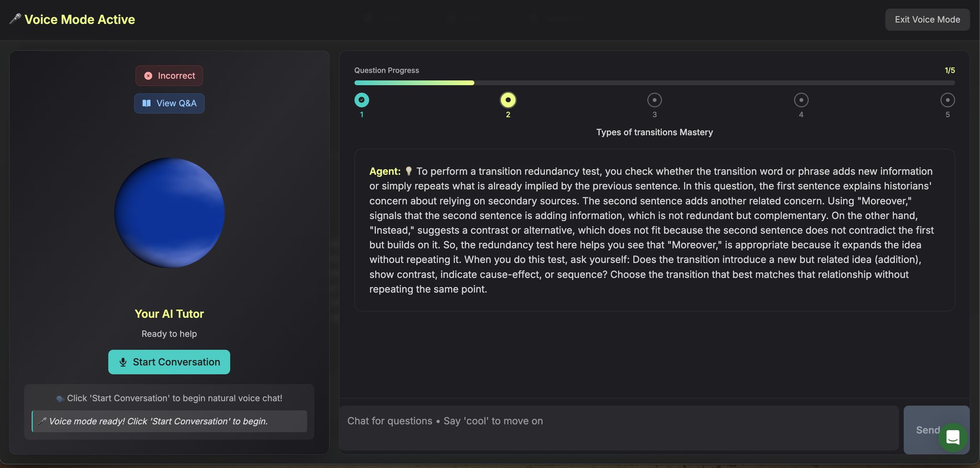Click the lightbulb icon in Agent message
The height and width of the screenshot is (468, 980).
click(x=409, y=171)
